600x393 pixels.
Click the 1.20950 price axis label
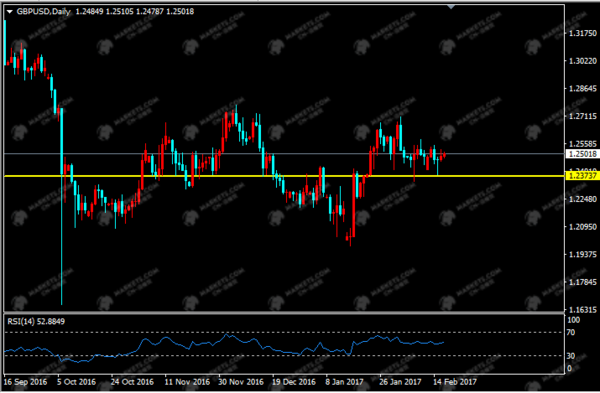pos(583,227)
